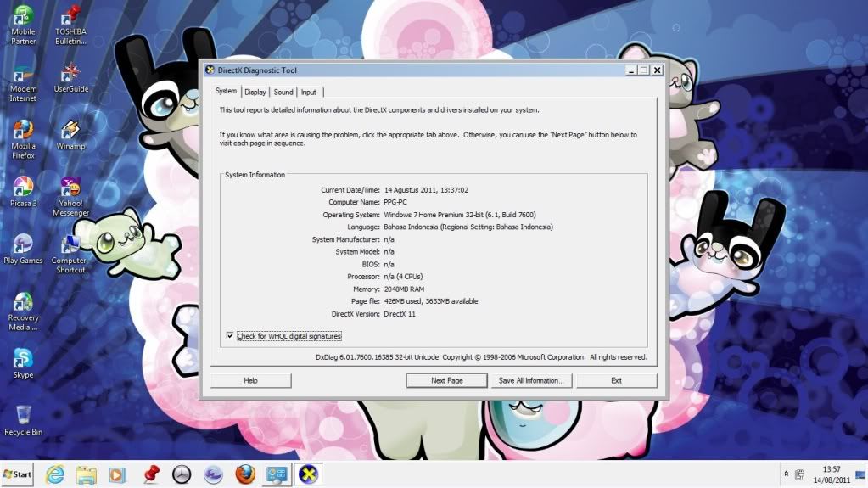Click the '426MB used, 3633MB available' text
The width and height of the screenshot is (868, 488).
431,301
